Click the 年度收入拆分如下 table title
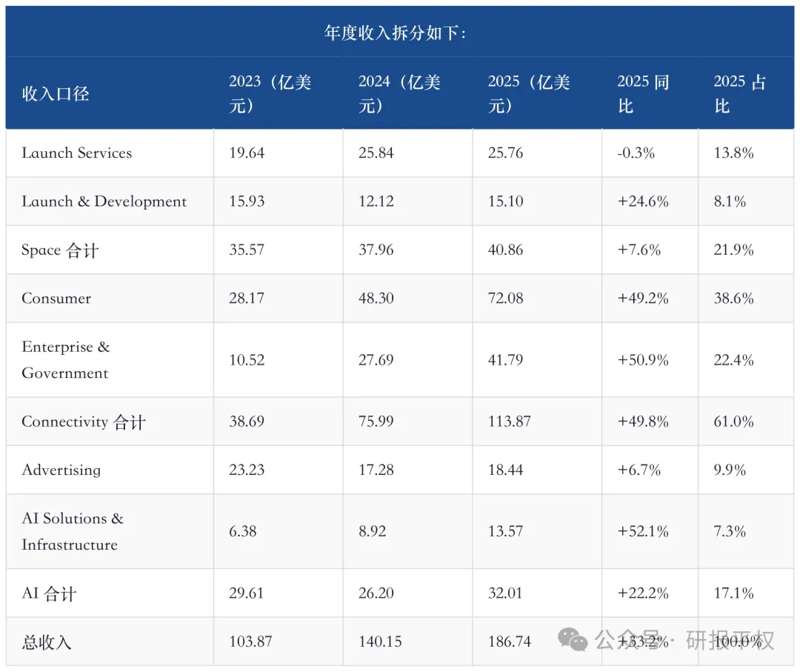The height and width of the screenshot is (672, 800). 396,33
